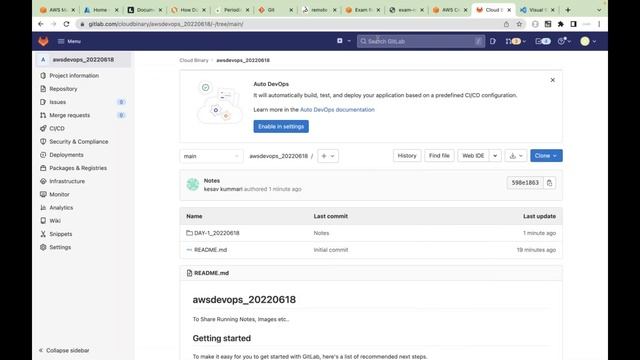Dismiss the Auto DevOps banner

[x=552, y=80]
